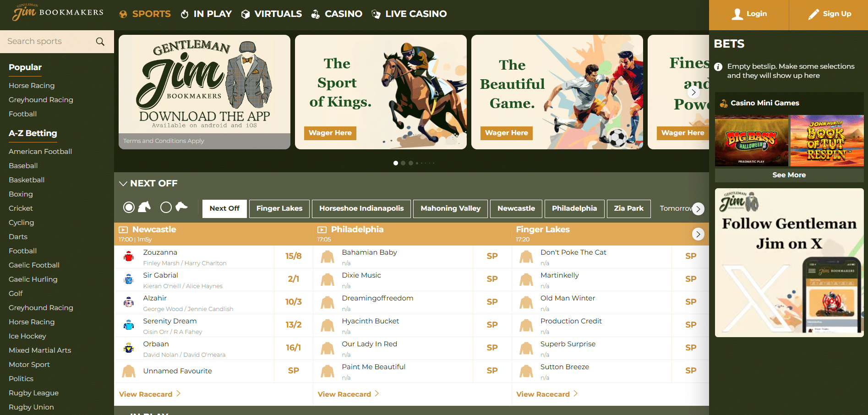Select the Horseshoe Indianapolis tab
The image size is (868, 415).
pyautogui.click(x=361, y=208)
